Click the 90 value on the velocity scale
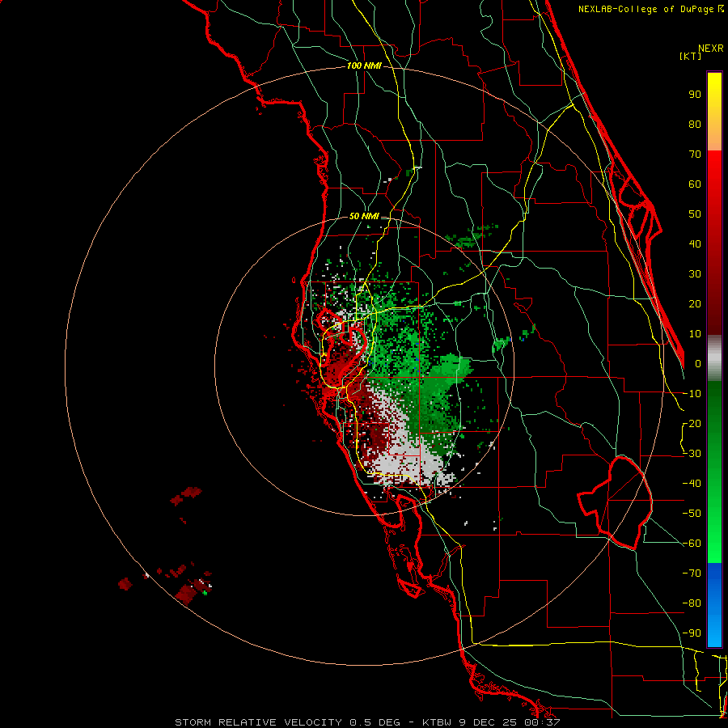The height and width of the screenshot is (728, 728). point(695,95)
